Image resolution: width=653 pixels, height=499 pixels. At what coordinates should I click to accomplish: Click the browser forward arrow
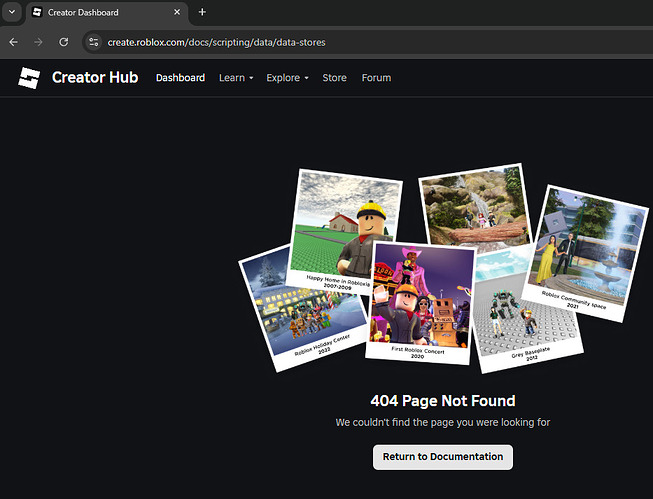(x=38, y=42)
